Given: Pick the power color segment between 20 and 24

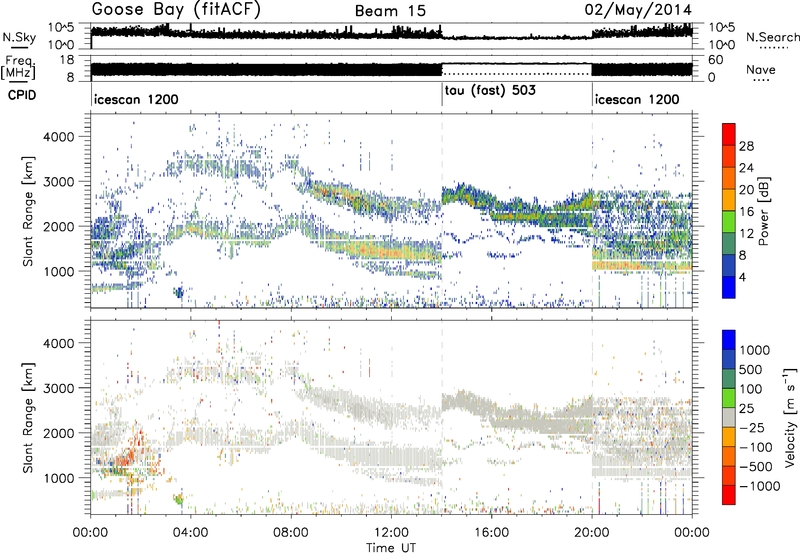Looking at the screenshot, I should point(729,179).
